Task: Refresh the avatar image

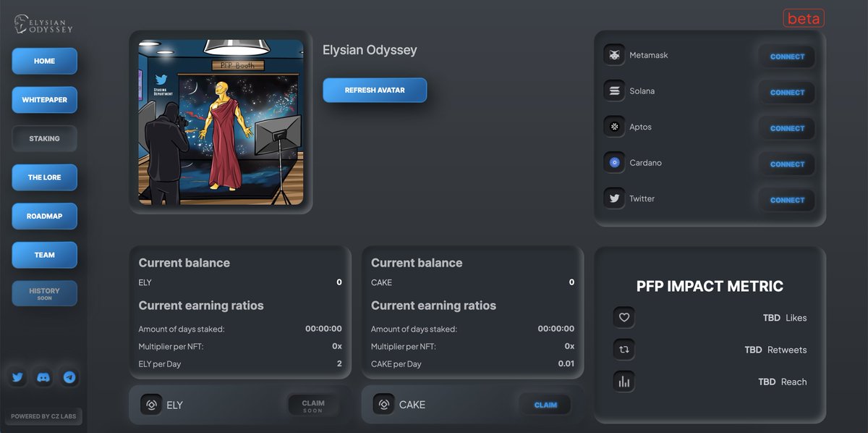Action: [375, 90]
